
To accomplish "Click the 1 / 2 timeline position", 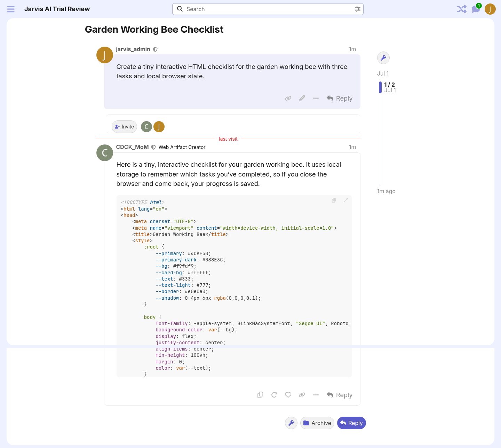I will [389, 85].
